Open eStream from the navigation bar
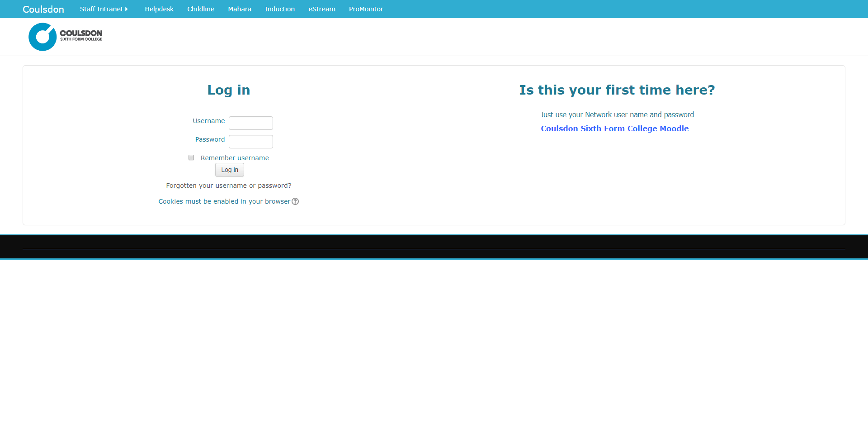Screen dimensions: 868x424 322,9
